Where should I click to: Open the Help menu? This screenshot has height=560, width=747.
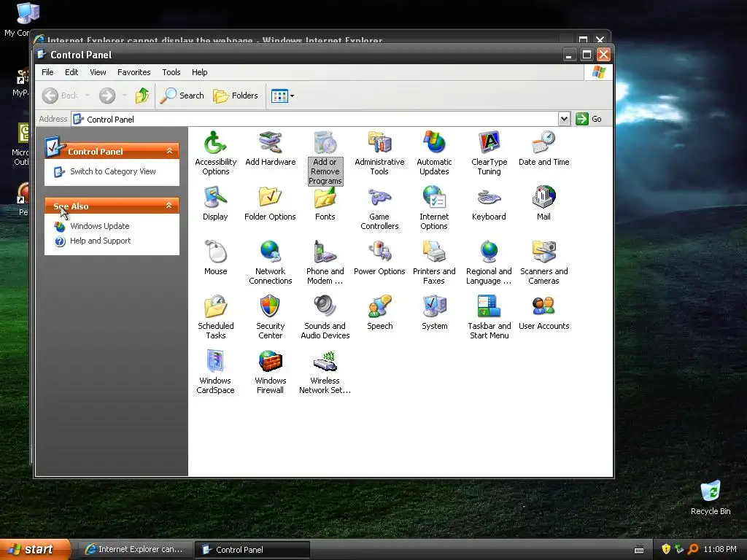click(200, 72)
